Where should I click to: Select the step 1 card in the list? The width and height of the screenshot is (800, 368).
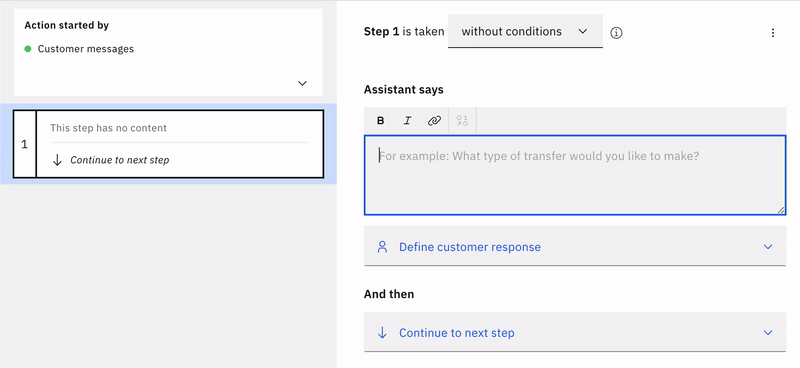coord(168,144)
